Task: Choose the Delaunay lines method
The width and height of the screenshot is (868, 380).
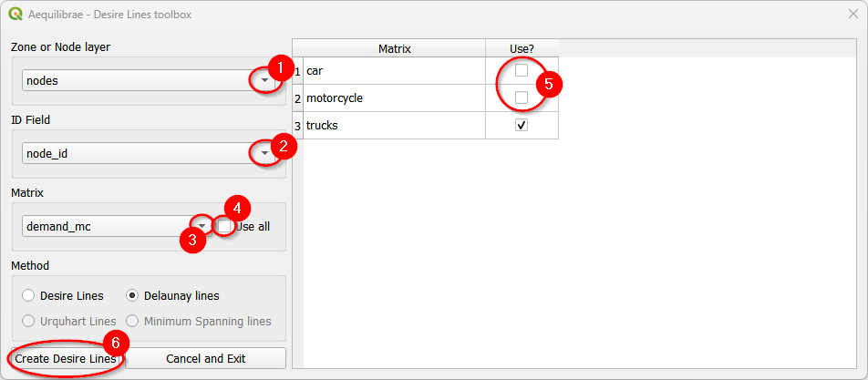Action: (133, 295)
